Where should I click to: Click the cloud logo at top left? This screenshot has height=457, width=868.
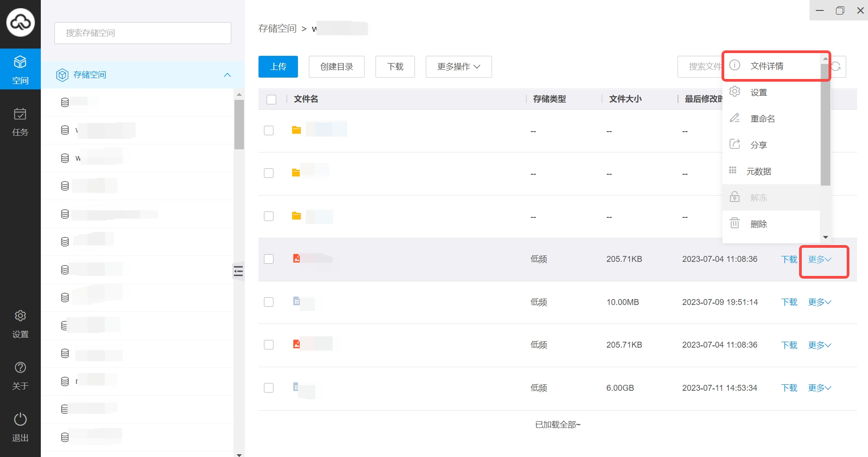(20, 22)
